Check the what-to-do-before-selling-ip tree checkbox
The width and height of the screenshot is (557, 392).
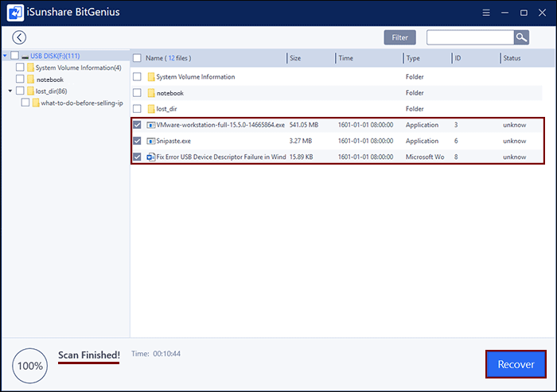click(x=25, y=103)
